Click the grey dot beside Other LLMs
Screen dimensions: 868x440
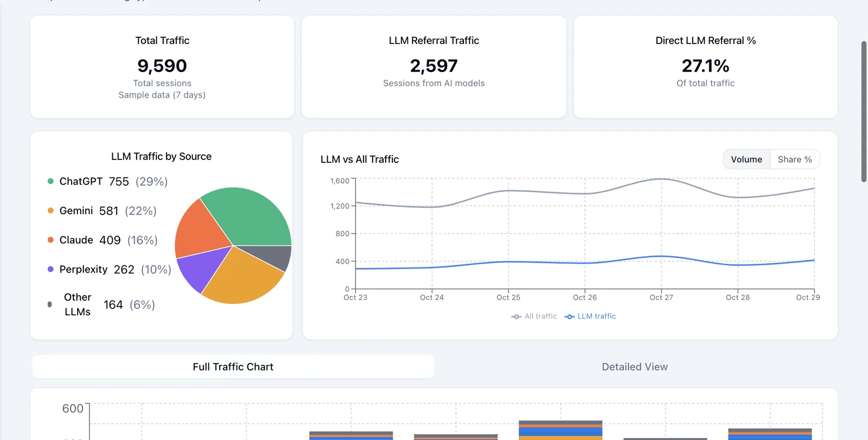point(50,304)
